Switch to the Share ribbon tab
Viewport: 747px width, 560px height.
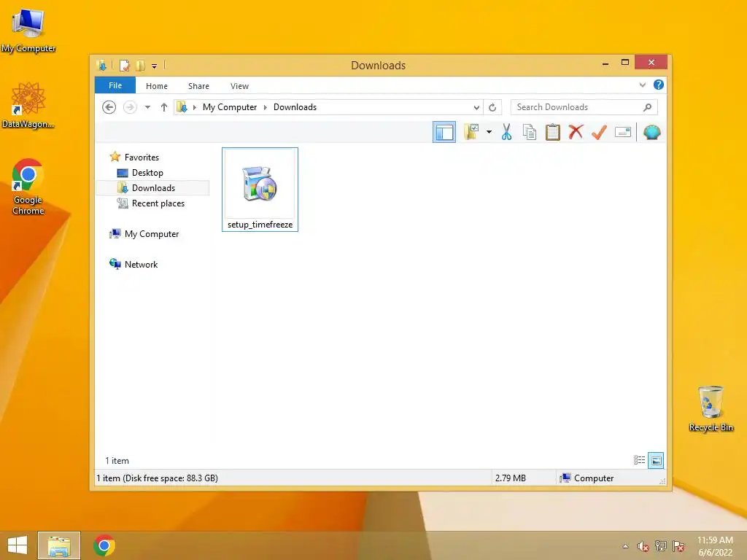click(x=198, y=86)
